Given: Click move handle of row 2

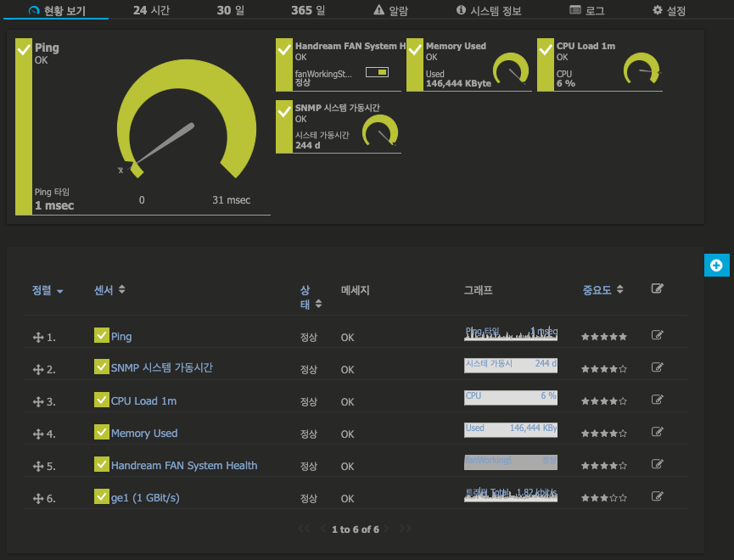Looking at the screenshot, I should tap(38, 370).
